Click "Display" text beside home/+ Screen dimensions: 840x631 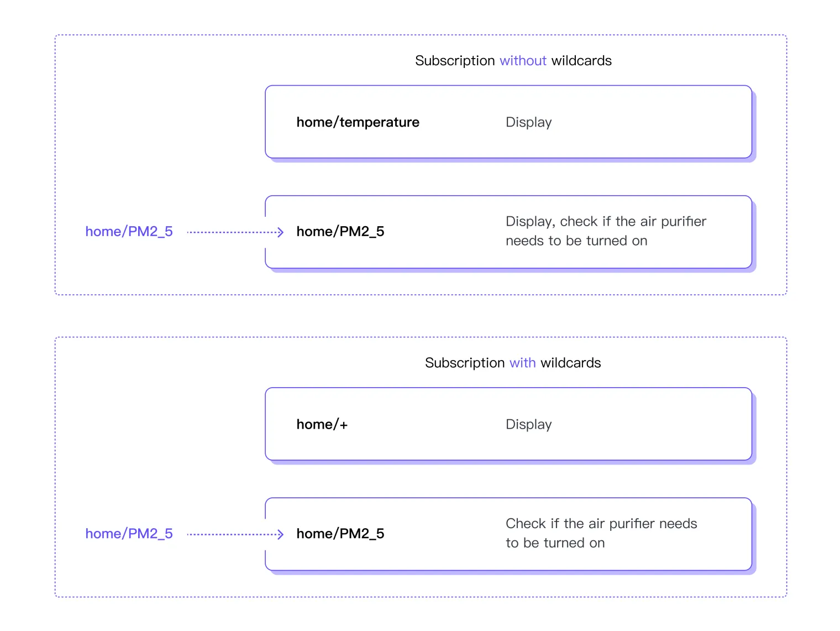tap(528, 425)
